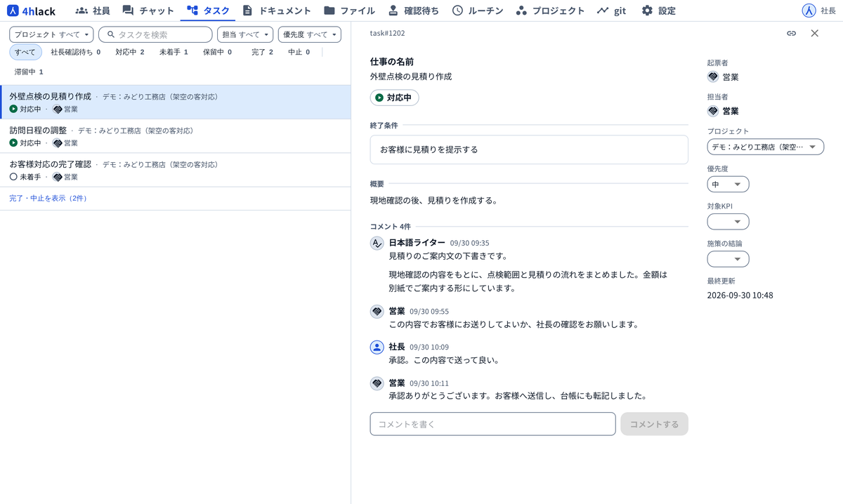Click the task#1202 identifier
This screenshot has height=504, width=843.
click(x=387, y=33)
